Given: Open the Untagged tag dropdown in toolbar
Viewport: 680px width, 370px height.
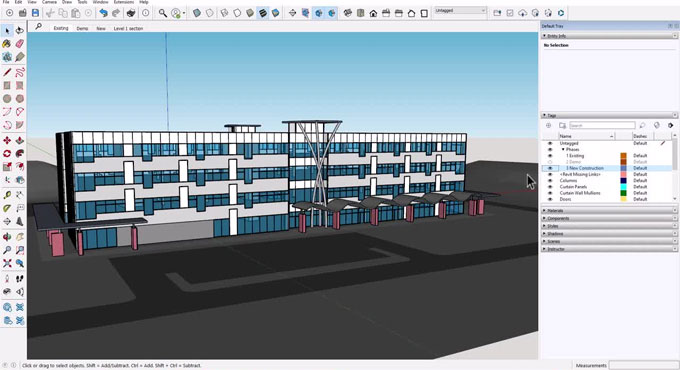Looking at the screenshot, I should tap(460, 10).
